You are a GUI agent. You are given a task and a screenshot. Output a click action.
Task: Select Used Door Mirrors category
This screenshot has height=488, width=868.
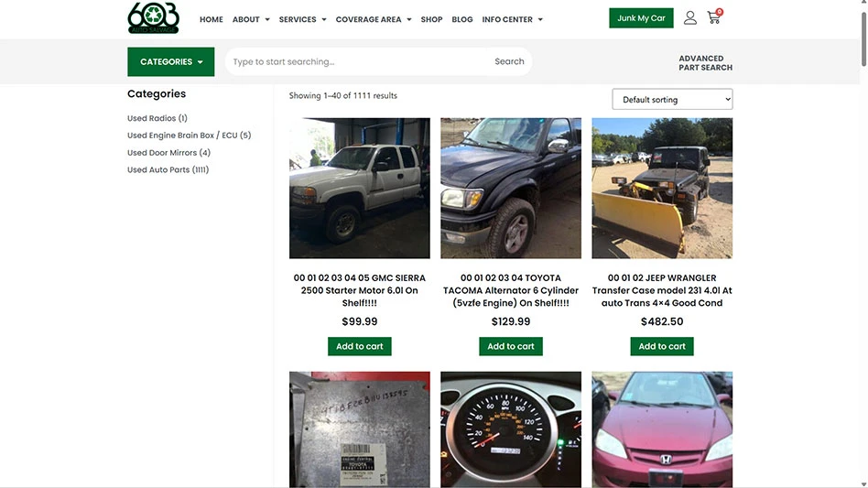(x=168, y=153)
